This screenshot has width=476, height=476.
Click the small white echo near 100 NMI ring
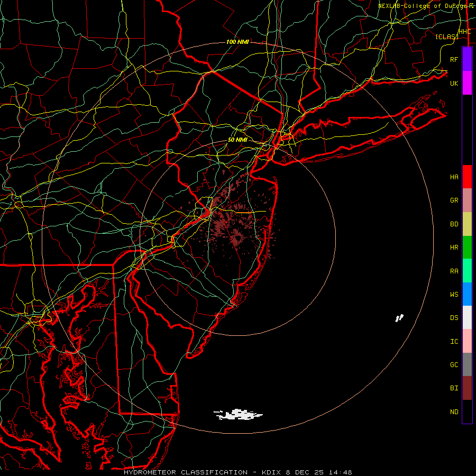pos(399,318)
